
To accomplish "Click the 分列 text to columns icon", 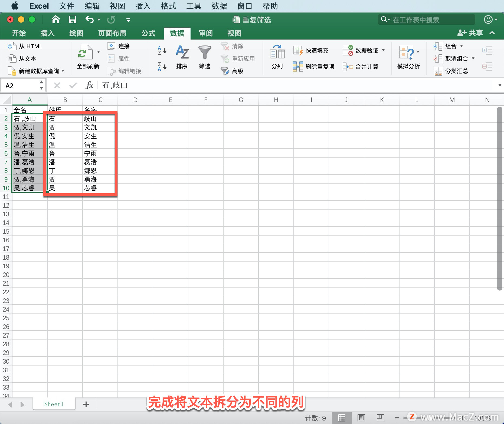I will pos(277,52).
